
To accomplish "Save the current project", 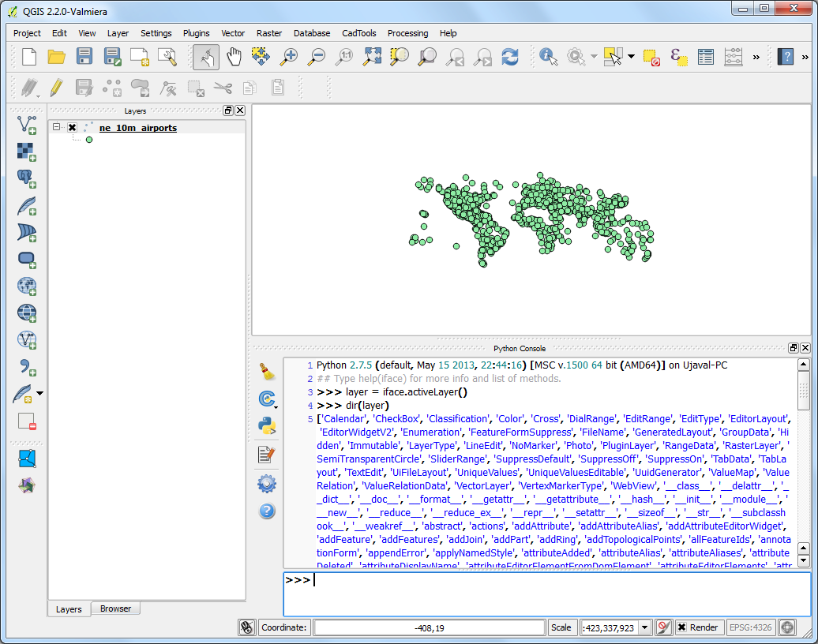I will coord(84,56).
